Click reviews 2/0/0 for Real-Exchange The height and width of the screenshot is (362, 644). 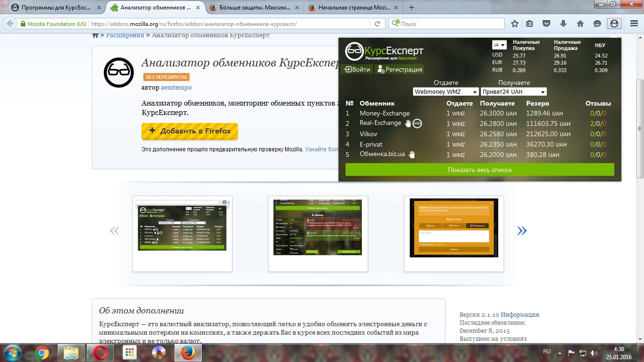[598, 124]
